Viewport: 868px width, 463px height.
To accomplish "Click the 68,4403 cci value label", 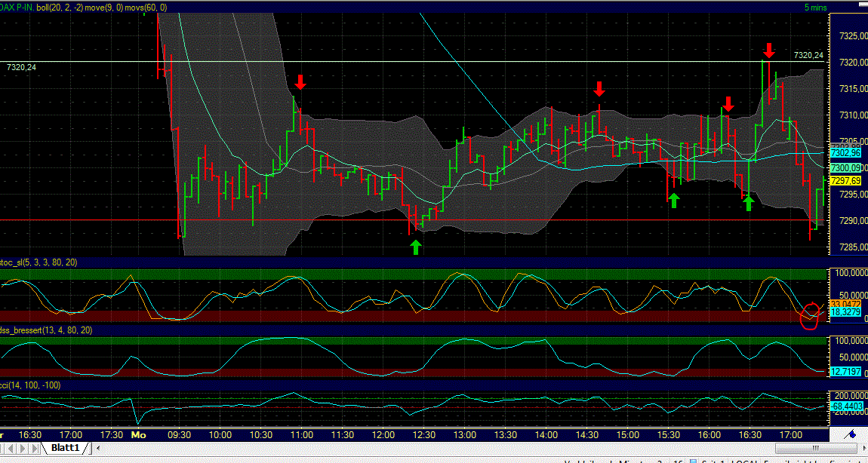I will (x=845, y=406).
